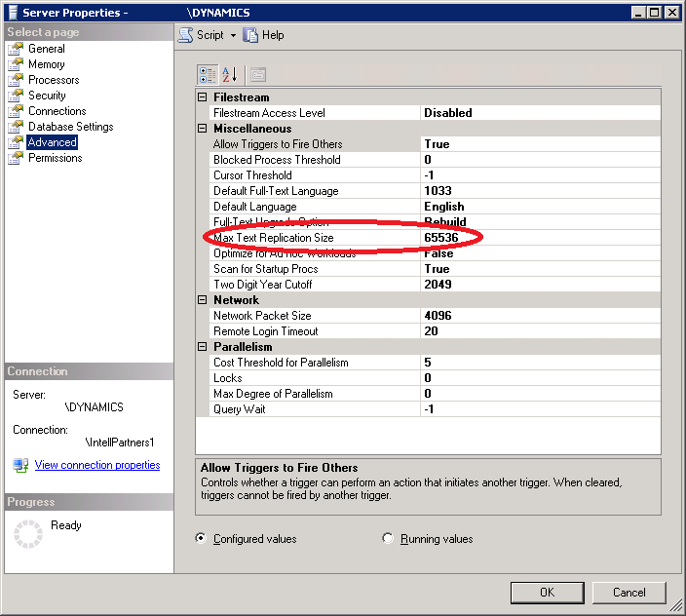Click the 65536 value field
686x616 pixels.
pyautogui.click(x=540, y=238)
